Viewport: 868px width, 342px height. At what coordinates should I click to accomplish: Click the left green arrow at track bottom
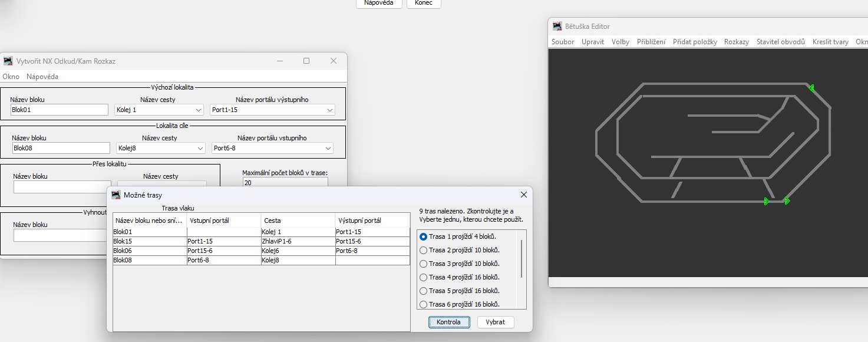pos(766,201)
